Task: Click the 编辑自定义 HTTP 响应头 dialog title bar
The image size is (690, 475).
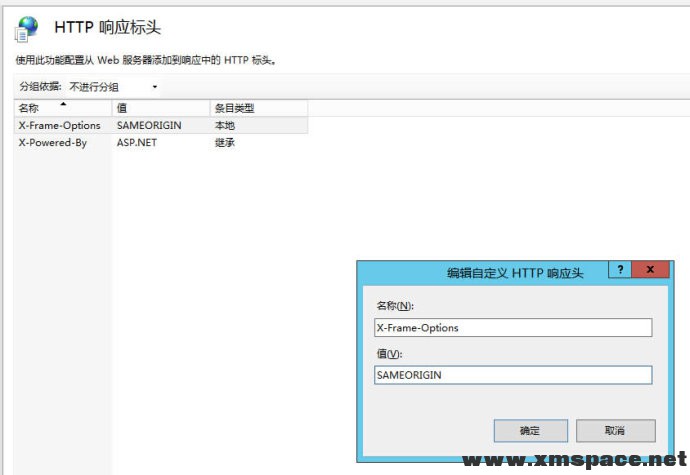Action: tap(480, 272)
